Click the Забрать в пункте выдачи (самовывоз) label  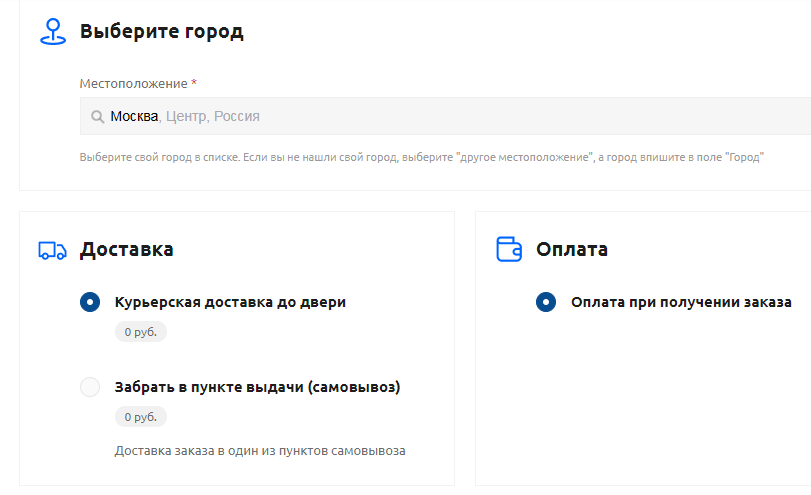coord(258,387)
